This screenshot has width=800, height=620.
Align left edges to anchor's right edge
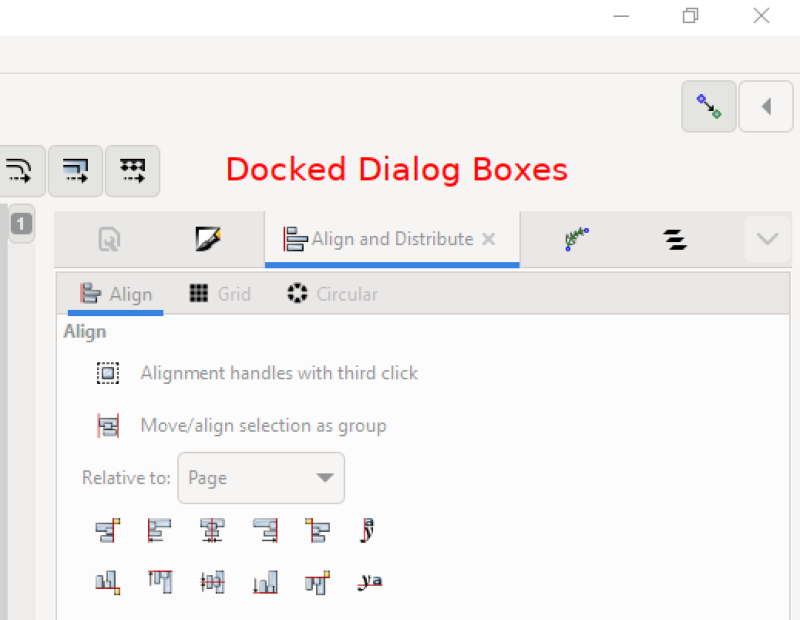[317, 530]
